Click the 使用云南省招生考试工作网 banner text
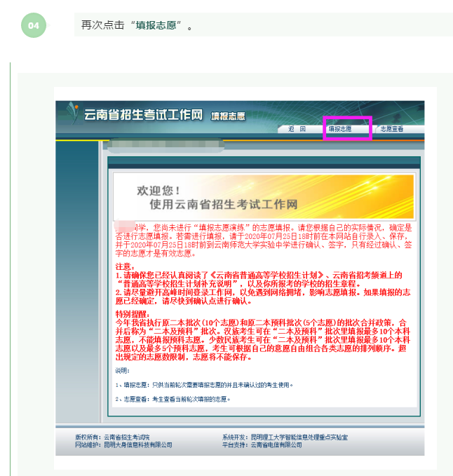 pos(224,204)
